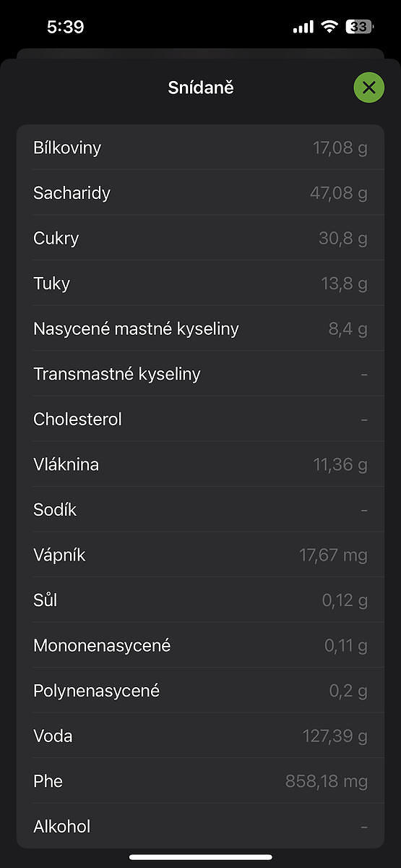Image resolution: width=401 pixels, height=868 pixels.
Task: Select the Sůl row
Action: [x=200, y=600]
